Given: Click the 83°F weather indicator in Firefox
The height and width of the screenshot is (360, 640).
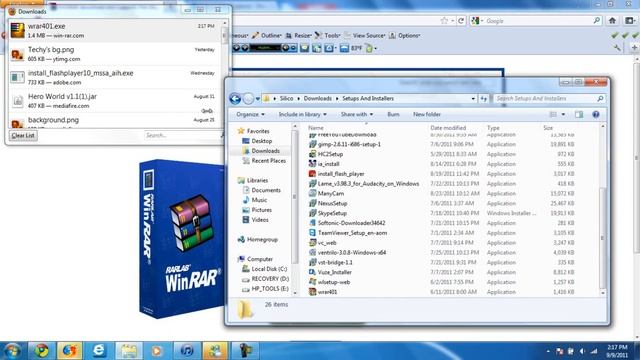Looking at the screenshot, I should tap(356, 48).
